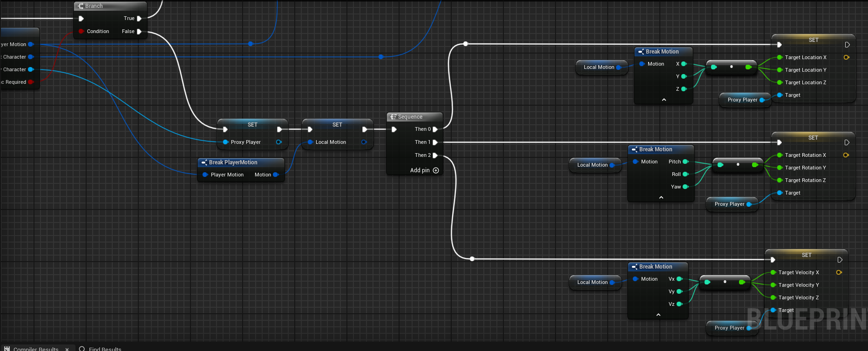Click the Target Velocity Y input pin

pyautogui.click(x=773, y=285)
